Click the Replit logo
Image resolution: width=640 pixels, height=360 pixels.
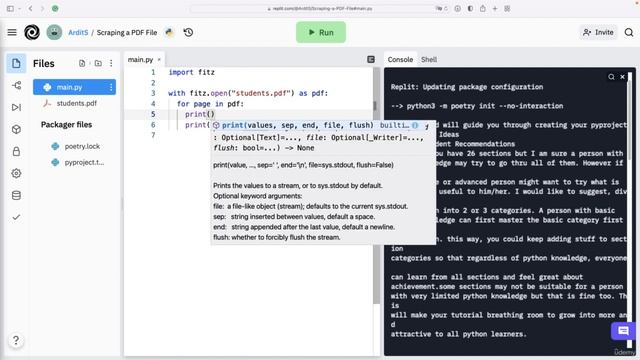[x=32, y=32]
